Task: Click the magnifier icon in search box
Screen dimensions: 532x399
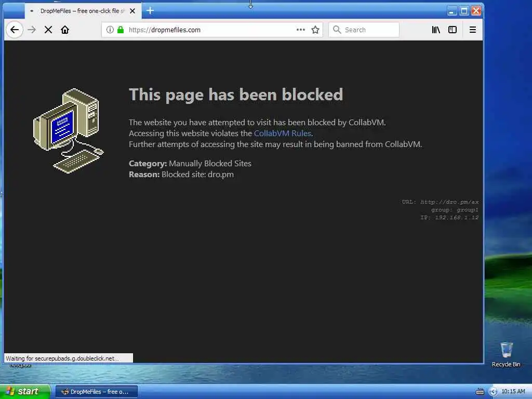Action: pos(337,30)
